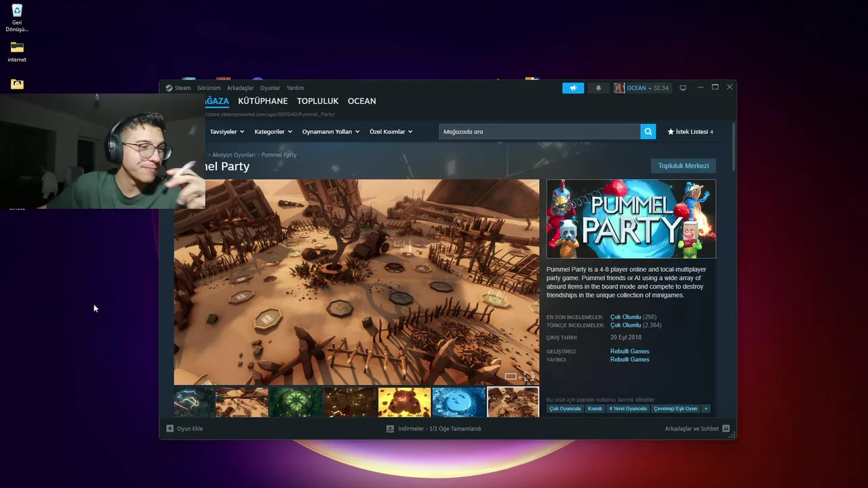Click the wishlist star icon
Screen dimensions: 868x488
pyautogui.click(x=671, y=131)
